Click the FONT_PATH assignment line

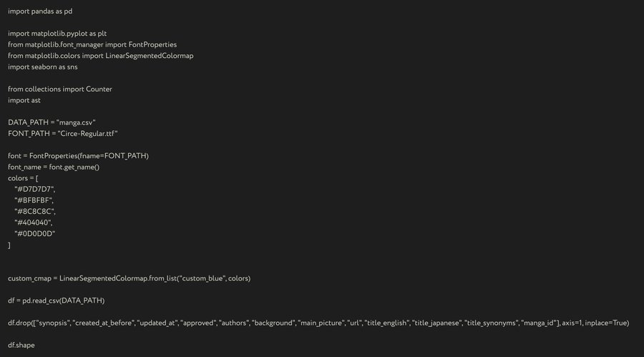[x=62, y=133]
